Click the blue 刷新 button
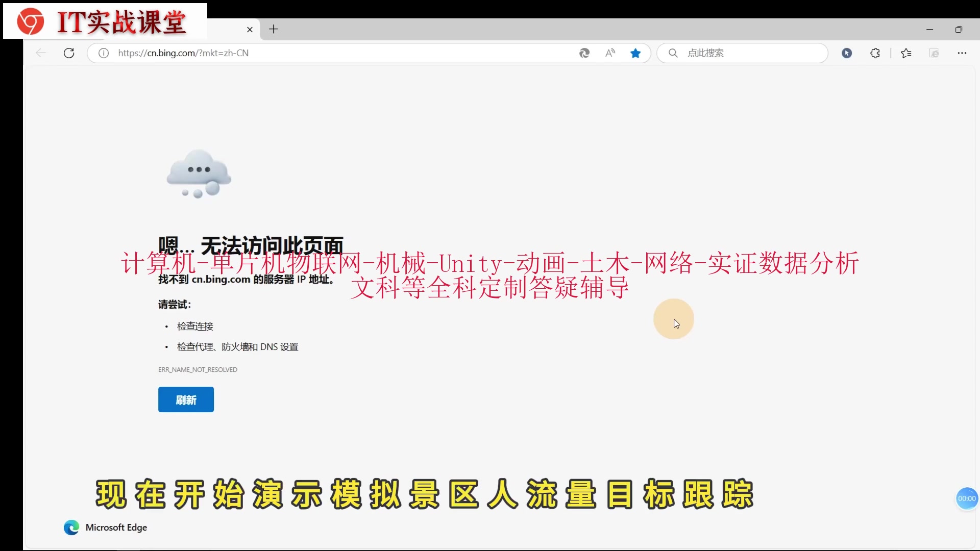980x551 pixels. [186, 399]
